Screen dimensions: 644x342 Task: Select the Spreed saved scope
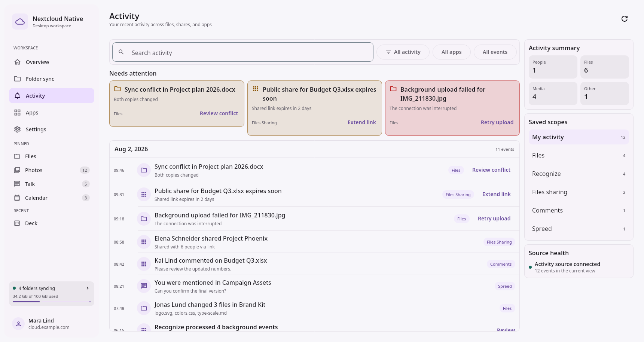(x=579, y=229)
